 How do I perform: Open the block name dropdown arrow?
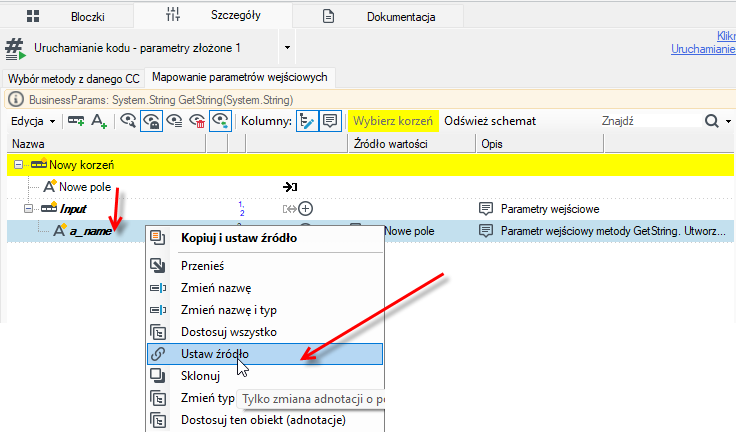(287, 47)
